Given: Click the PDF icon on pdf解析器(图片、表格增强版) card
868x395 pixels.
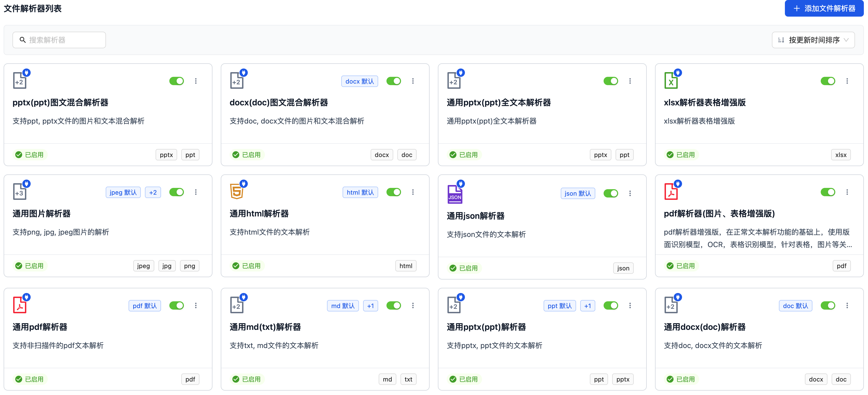Looking at the screenshot, I should click(x=672, y=191).
